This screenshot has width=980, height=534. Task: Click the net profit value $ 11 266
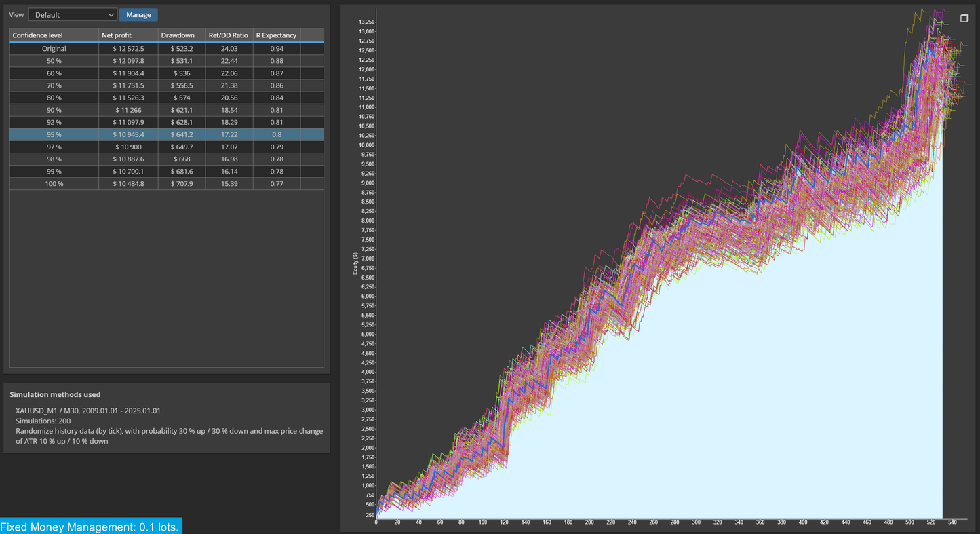click(x=128, y=110)
